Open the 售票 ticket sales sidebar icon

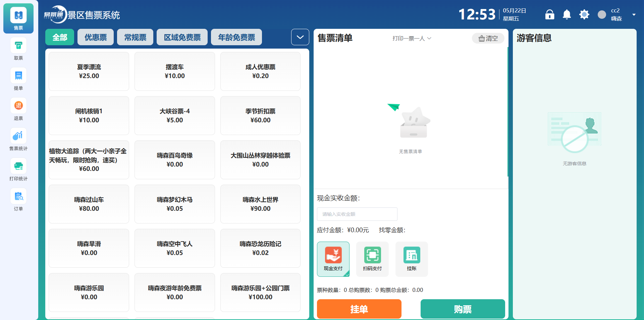pyautogui.click(x=18, y=18)
